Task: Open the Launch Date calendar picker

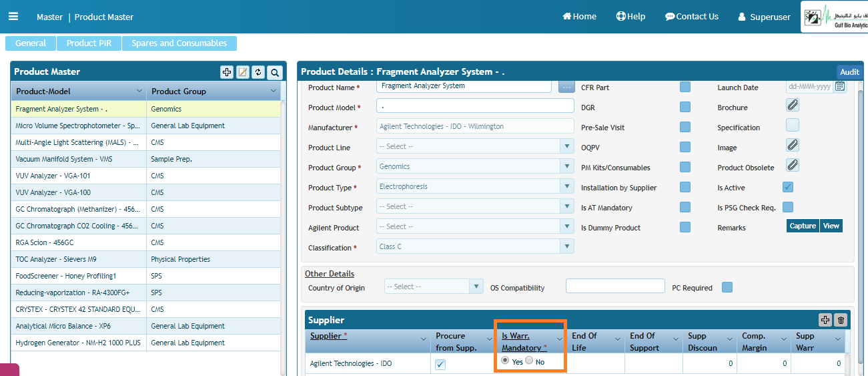Action: 840,86
